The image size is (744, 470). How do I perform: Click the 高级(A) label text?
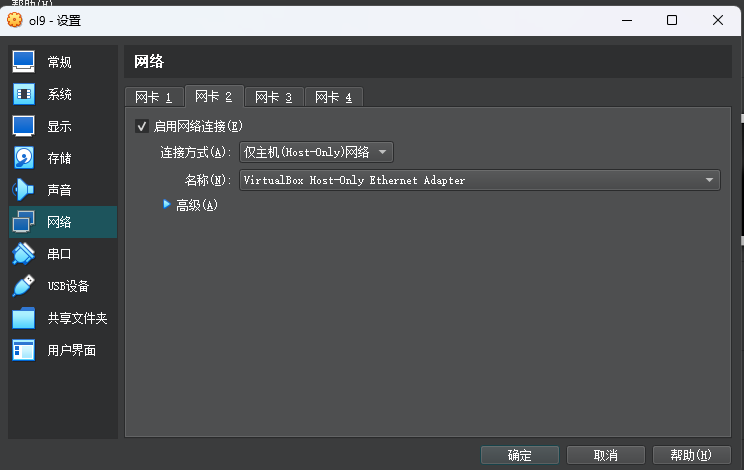tap(197, 205)
